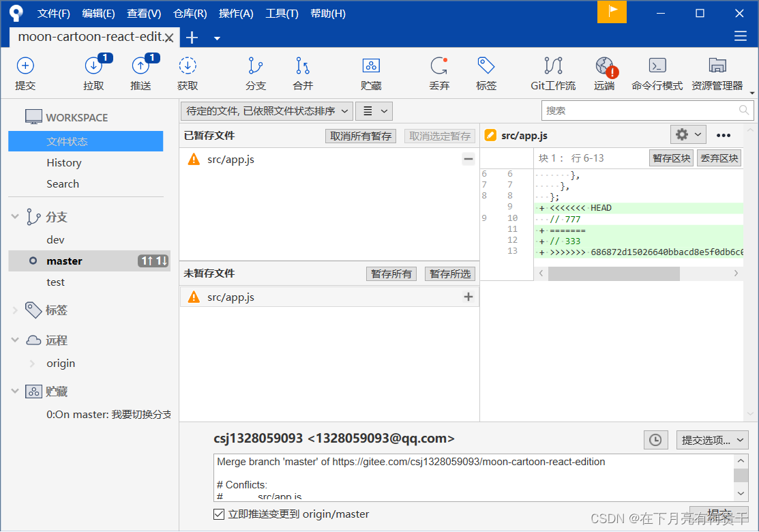The image size is (759, 532).
Task: Open the View (查看) menu
Action: pos(144,14)
